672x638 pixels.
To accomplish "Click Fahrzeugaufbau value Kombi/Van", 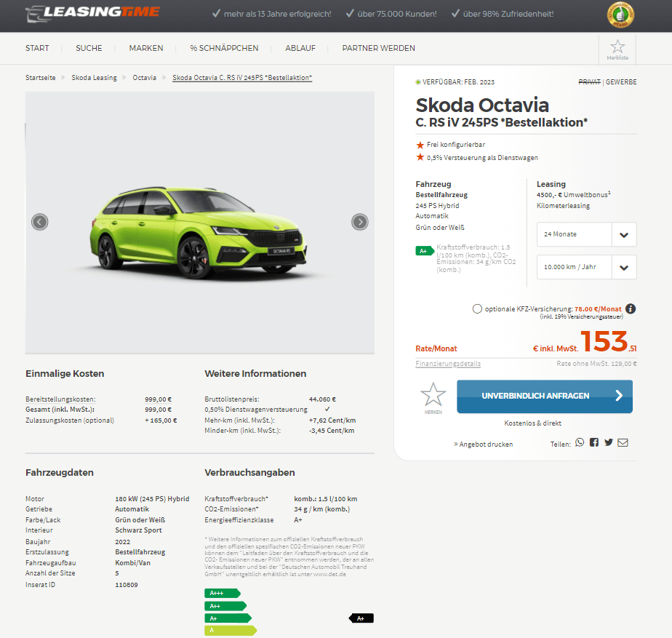I will click(x=133, y=562).
